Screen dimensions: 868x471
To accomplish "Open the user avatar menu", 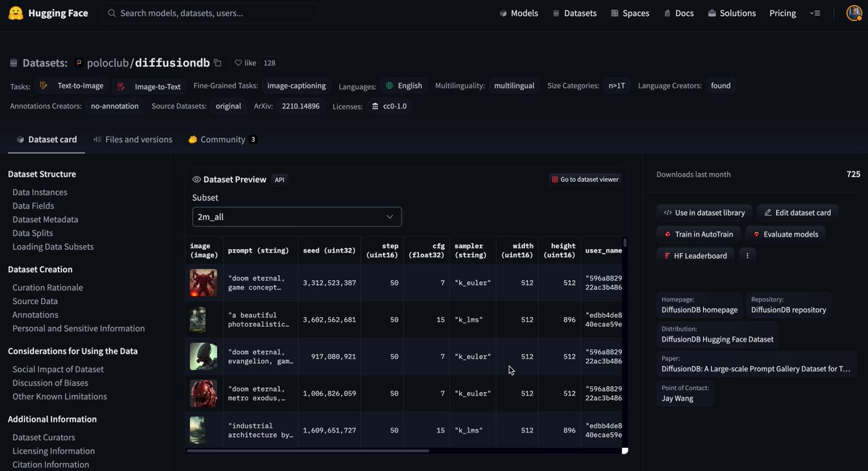I will pos(854,13).
